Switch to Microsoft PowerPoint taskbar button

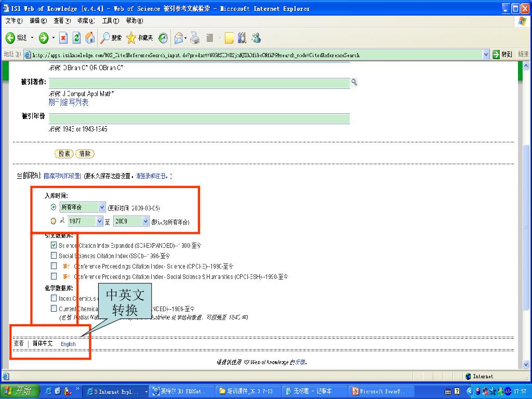pos(381,391)
